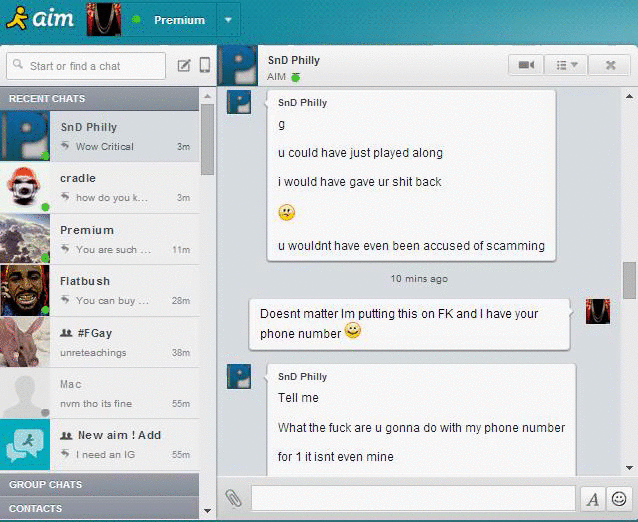Click the 10 mins ago timestamp

click(419, 279)
